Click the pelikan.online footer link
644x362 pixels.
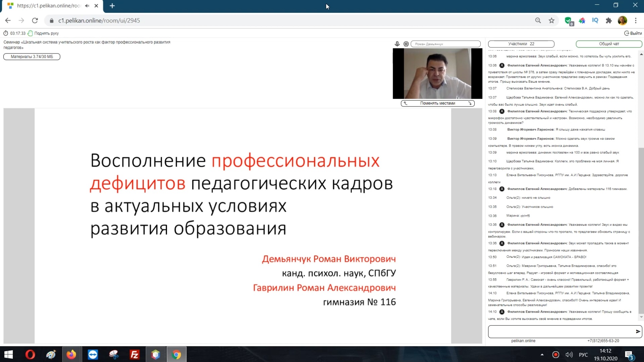click(523, 341)
